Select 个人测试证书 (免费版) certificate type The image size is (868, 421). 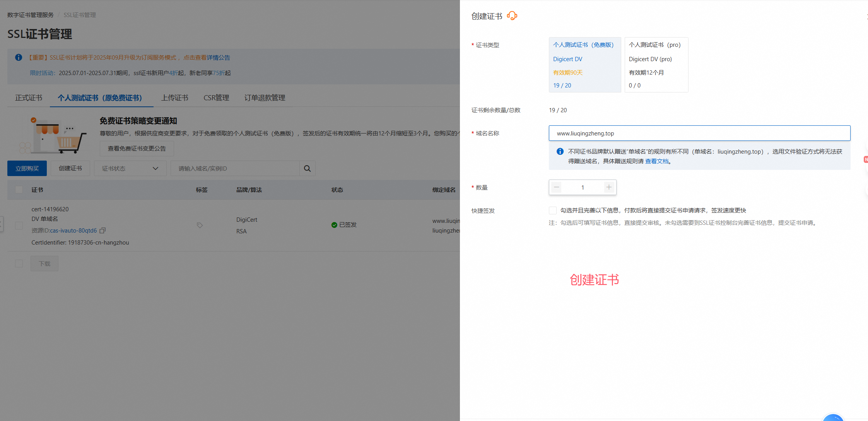tap(584, 65)
